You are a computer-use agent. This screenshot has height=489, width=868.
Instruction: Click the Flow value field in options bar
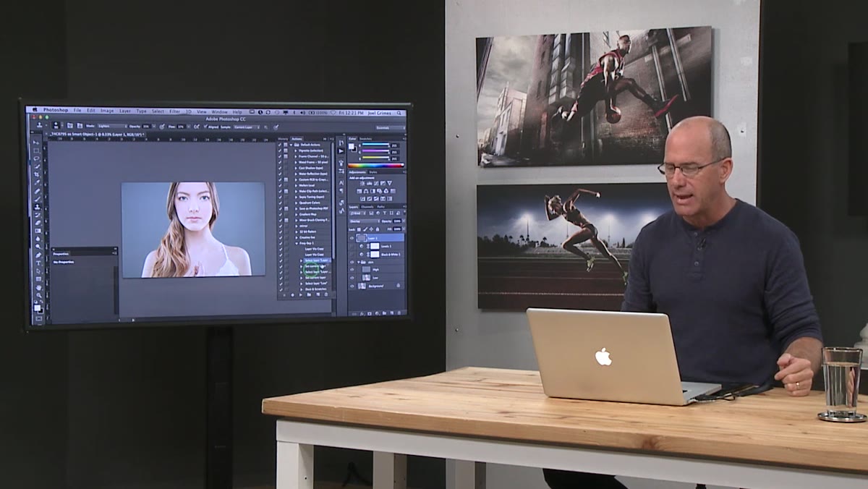tap(181, 127)
